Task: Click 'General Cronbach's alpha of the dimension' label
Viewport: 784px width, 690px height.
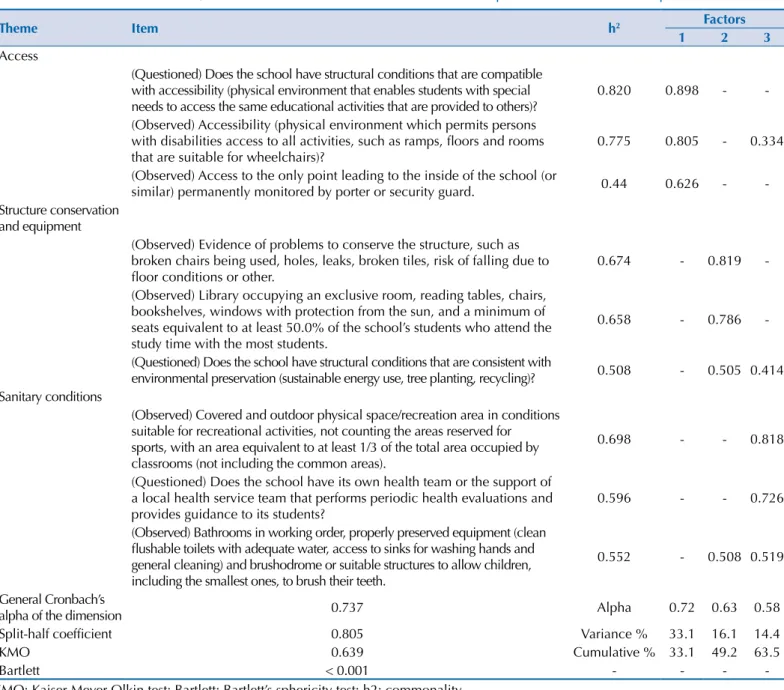Action: pyautogui.click(x=60, y=608)
